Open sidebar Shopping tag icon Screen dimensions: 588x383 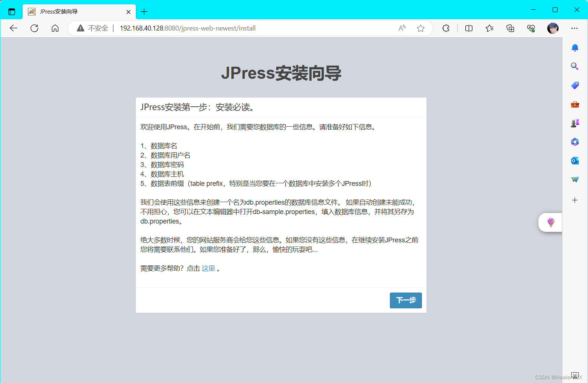tap(575, 85)
